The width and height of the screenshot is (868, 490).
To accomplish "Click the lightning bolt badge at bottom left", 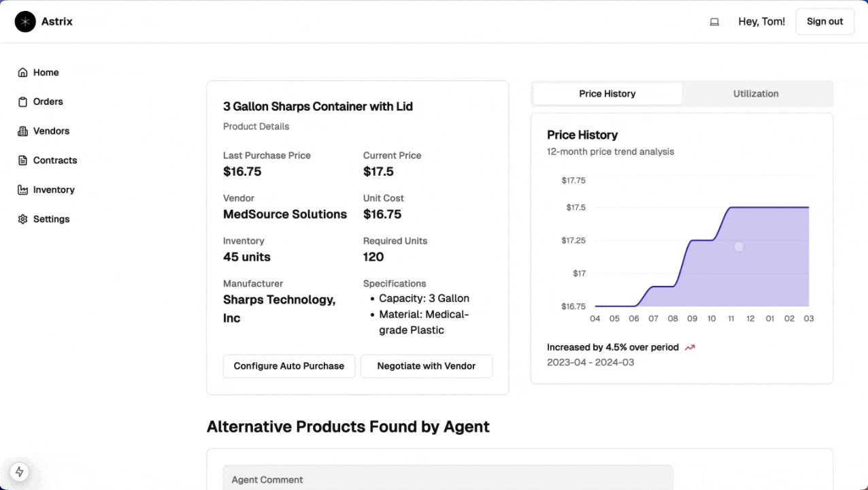I will tap(19, 472).
